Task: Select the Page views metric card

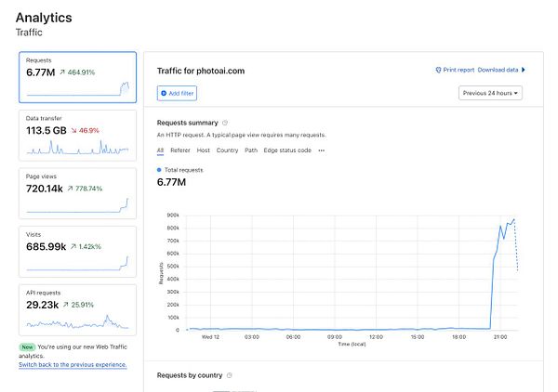Action: point(77,191)
